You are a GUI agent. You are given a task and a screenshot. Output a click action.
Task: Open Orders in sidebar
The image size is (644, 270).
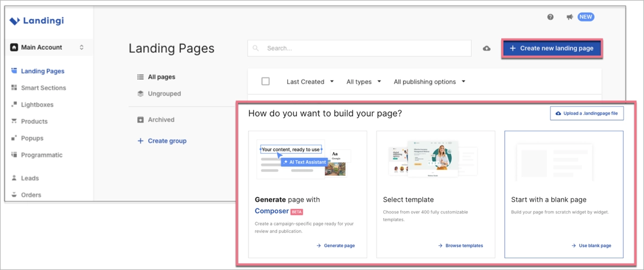(x=31, y=195)
